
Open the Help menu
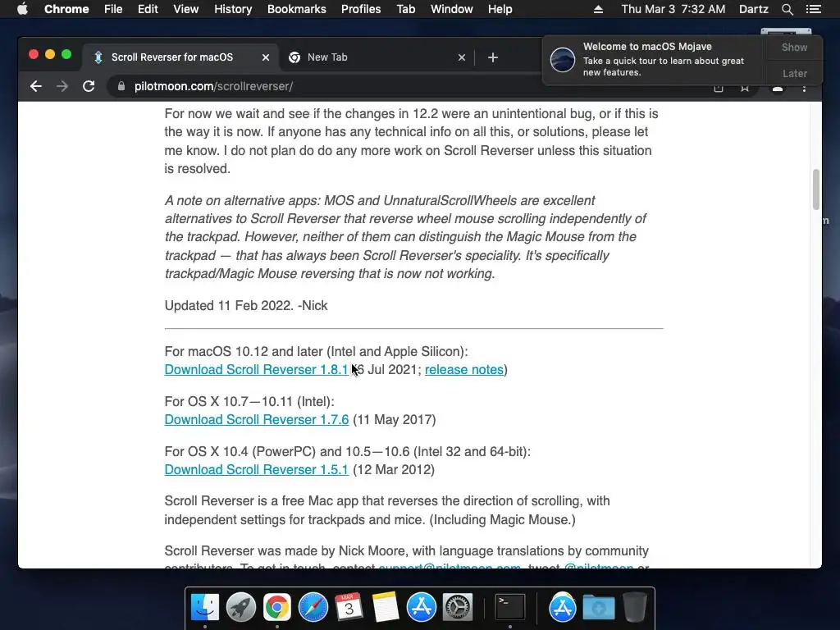500,9
